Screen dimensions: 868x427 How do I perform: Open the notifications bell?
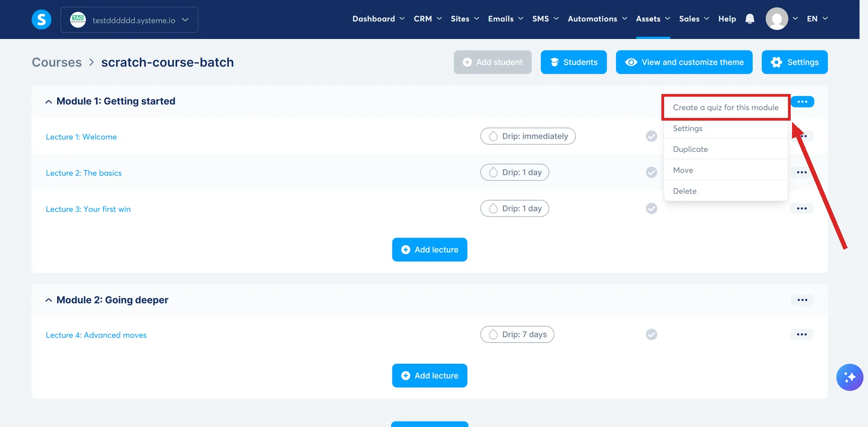point(750,19)
